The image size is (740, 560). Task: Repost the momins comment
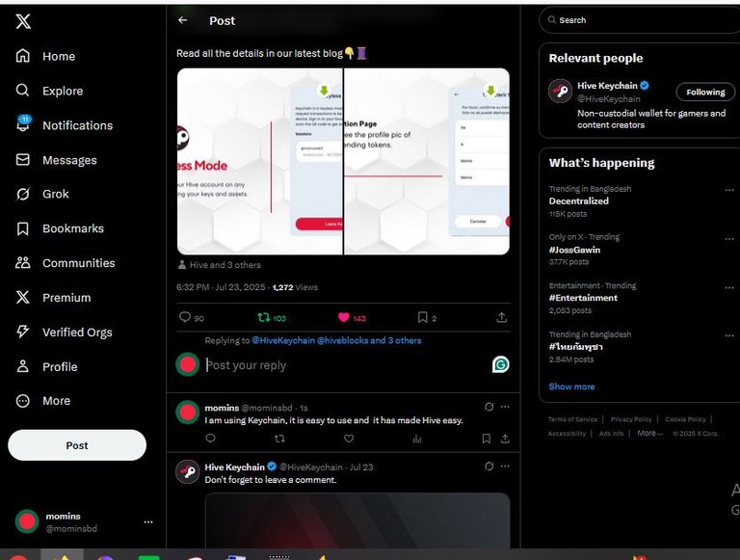point(279,439)
